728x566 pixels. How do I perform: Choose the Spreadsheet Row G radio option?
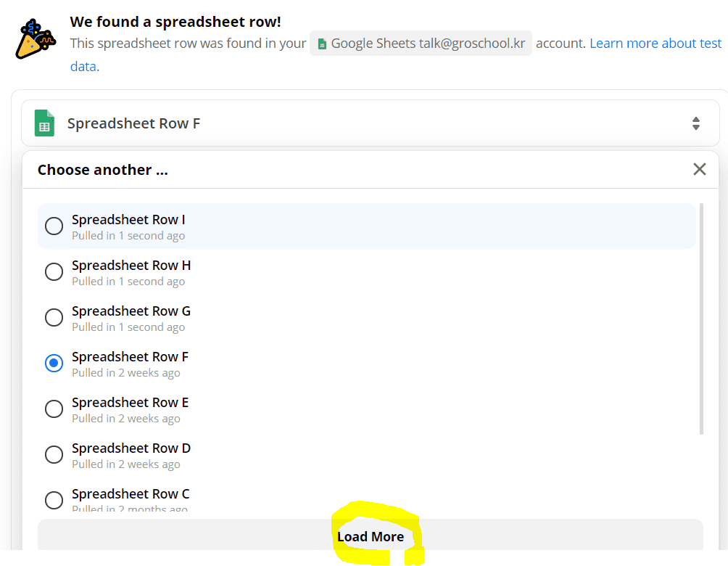pyautogui.click(x=54, y=317)
